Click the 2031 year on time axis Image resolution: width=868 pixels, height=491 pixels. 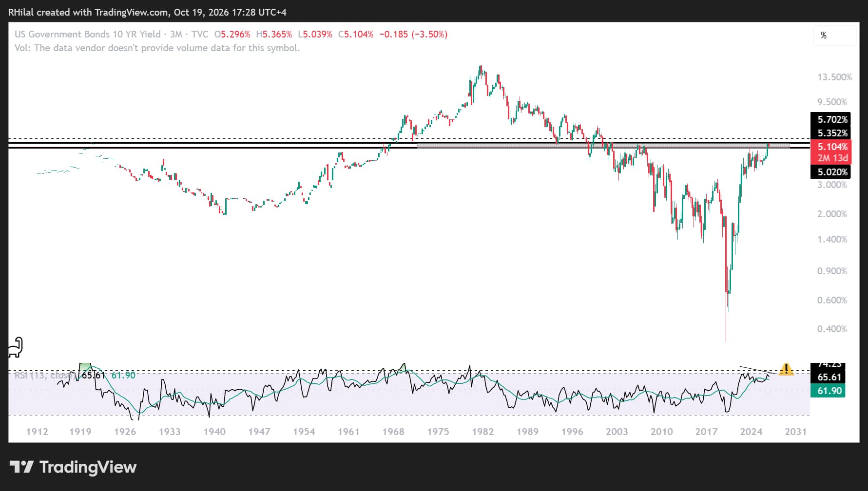point(795,432)
